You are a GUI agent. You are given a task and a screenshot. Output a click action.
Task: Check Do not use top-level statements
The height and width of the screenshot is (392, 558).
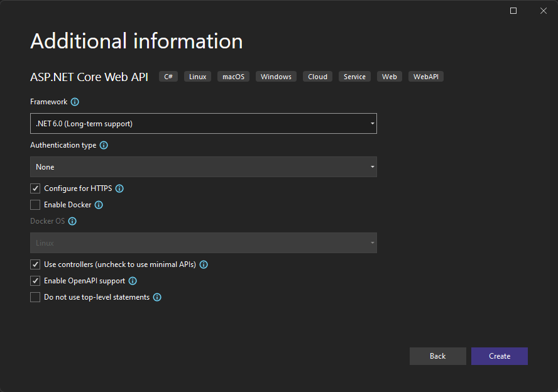point(35,297)
